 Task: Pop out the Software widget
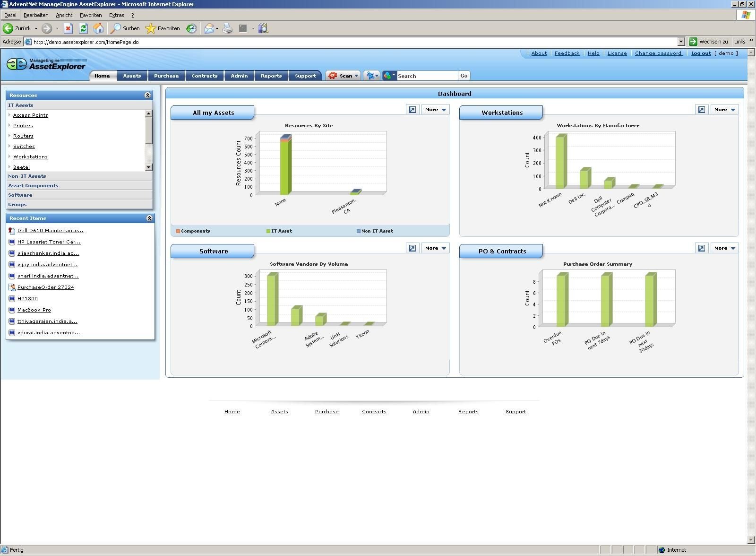(412, 248)
